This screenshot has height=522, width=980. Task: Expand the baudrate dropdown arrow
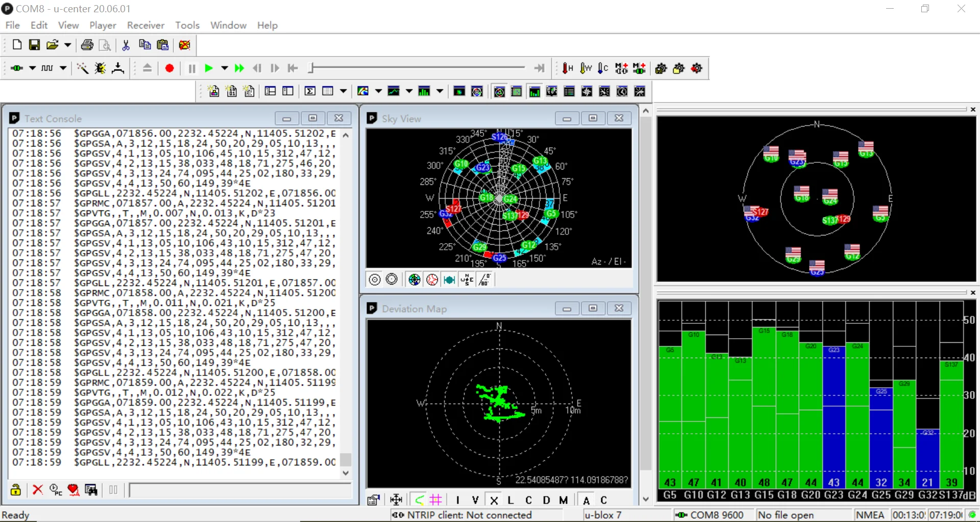point(63,68)
